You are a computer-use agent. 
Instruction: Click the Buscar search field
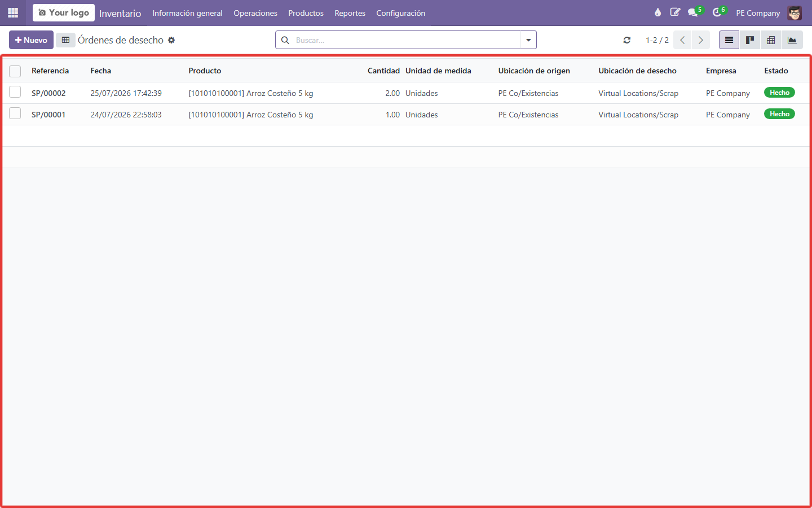[406, 40]
